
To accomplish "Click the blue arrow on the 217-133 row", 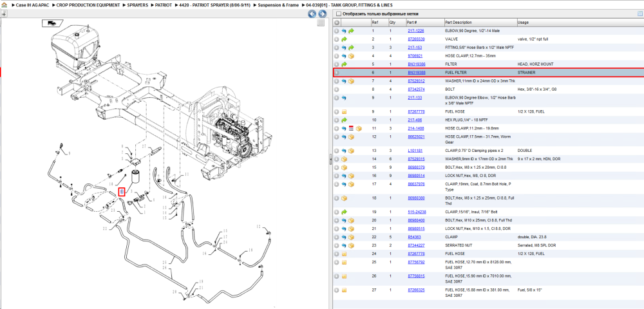I will click(344, 98).
